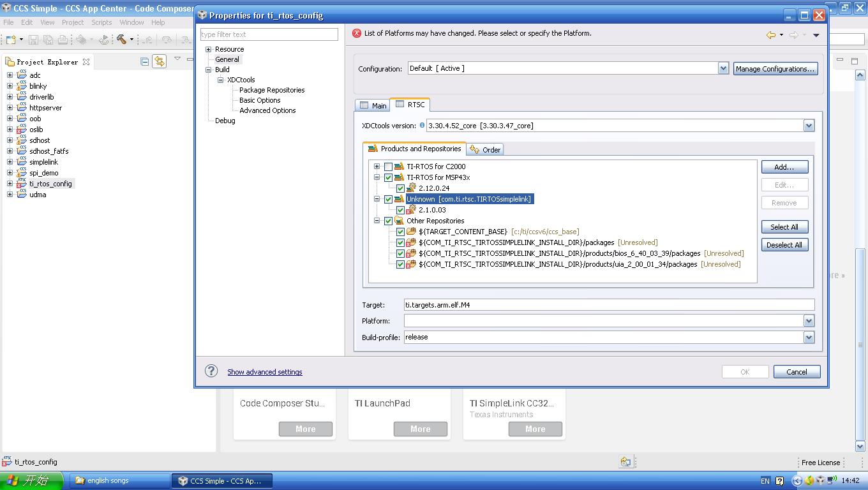
Task: Click the oslib project icon
Action: (x=22, y=129)
